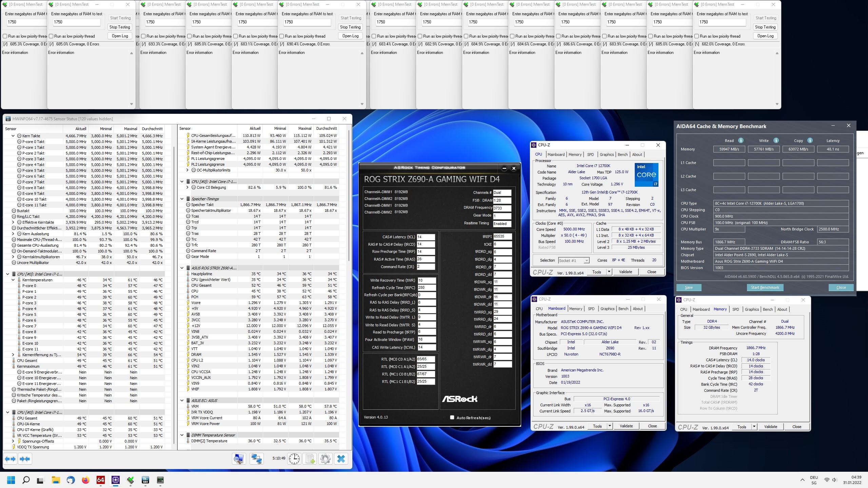The width and height of the screenshot is (868, 488).
Task: Click AIDA64 Copy info icon
Action: coord(810,140)
